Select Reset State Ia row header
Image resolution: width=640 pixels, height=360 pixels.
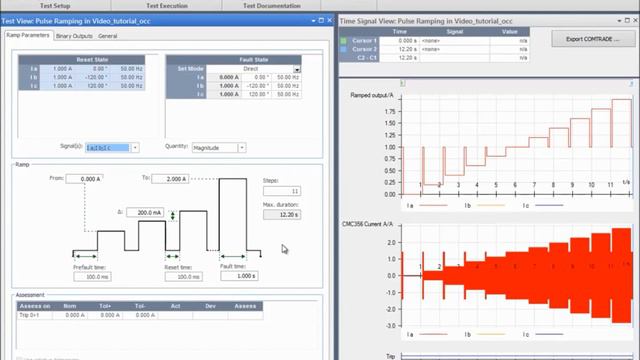(29, 69)
